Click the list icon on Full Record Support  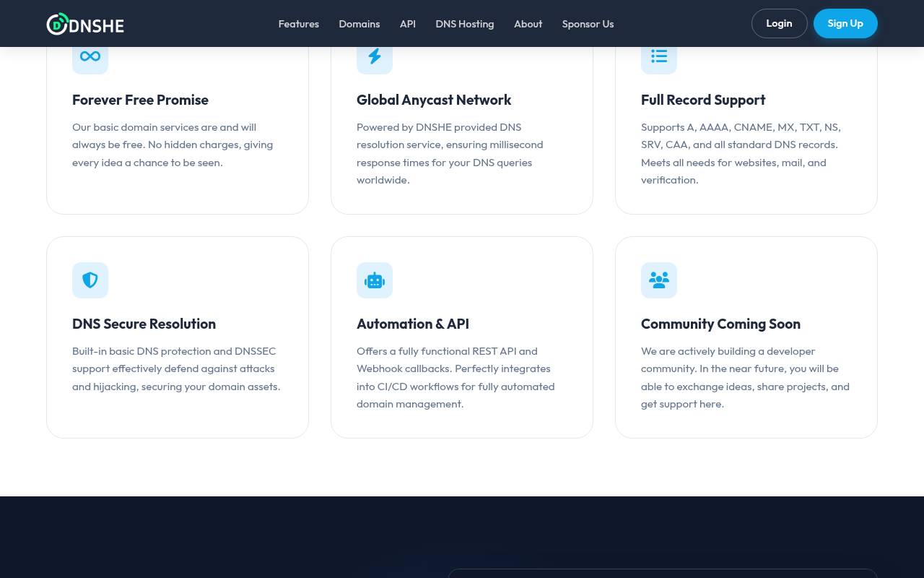659,56
